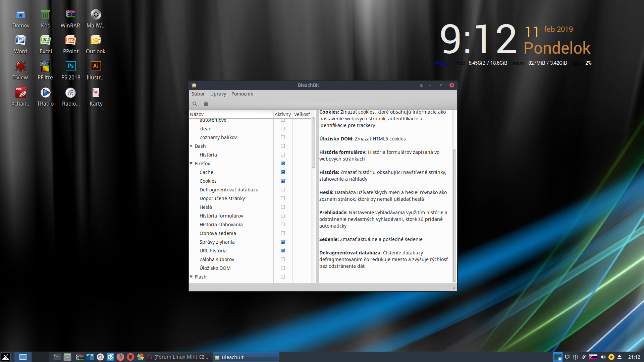Uncheck the Firefox group checkbox
The width and height of the screenshot is (644, 362).
click(283, 164)
